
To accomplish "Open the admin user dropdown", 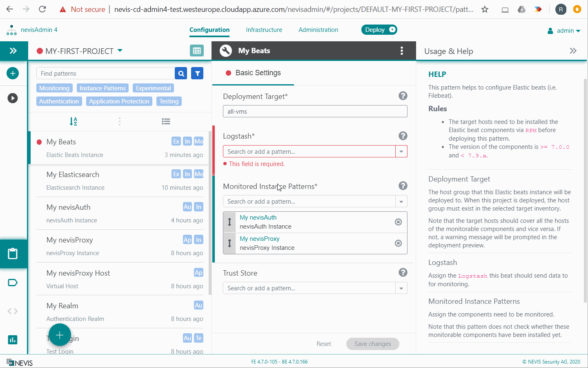I will [564, 31].
